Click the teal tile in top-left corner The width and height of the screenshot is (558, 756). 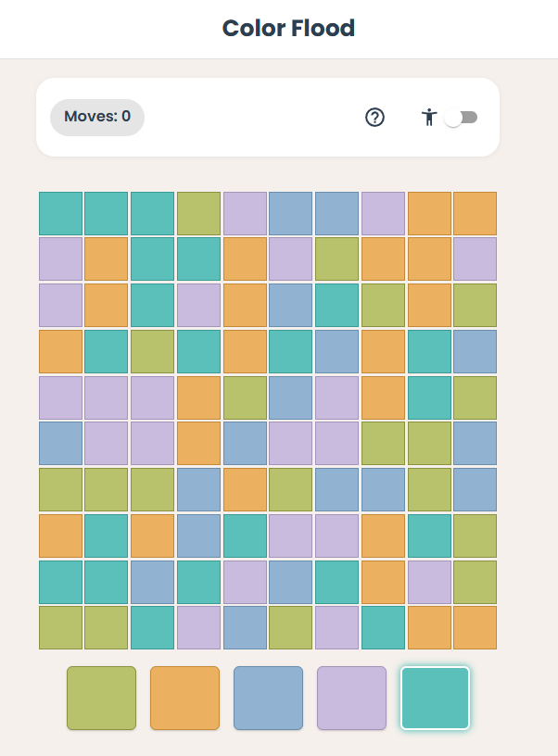point(60,213)
